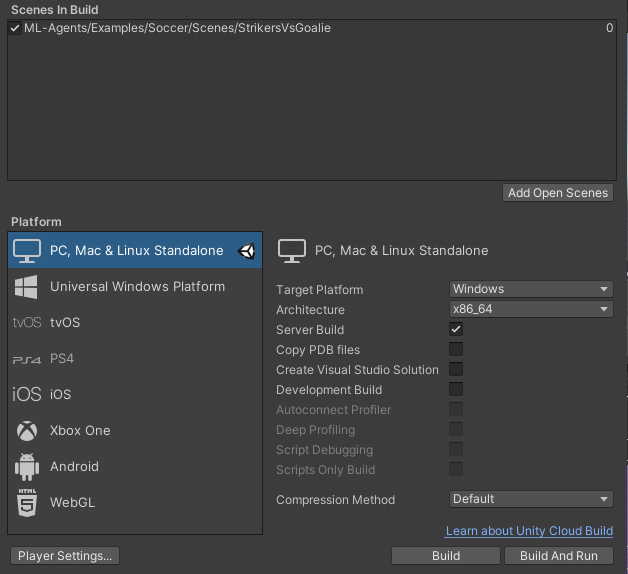Select the Xbox One logo icon
Screen dimensions: 628x574
click(x=27, y=431)
